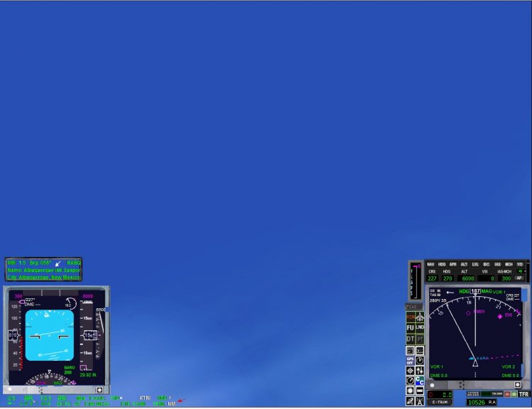Open the blue CC icon
The image size is (532, 409).
click(420, 381)
